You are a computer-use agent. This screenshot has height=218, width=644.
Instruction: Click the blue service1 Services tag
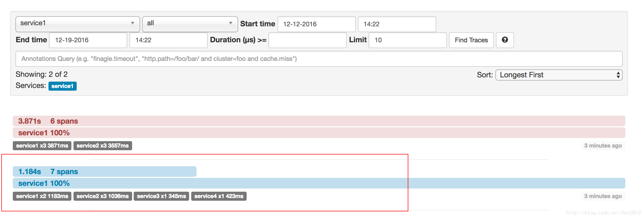[x=62, y=86]
